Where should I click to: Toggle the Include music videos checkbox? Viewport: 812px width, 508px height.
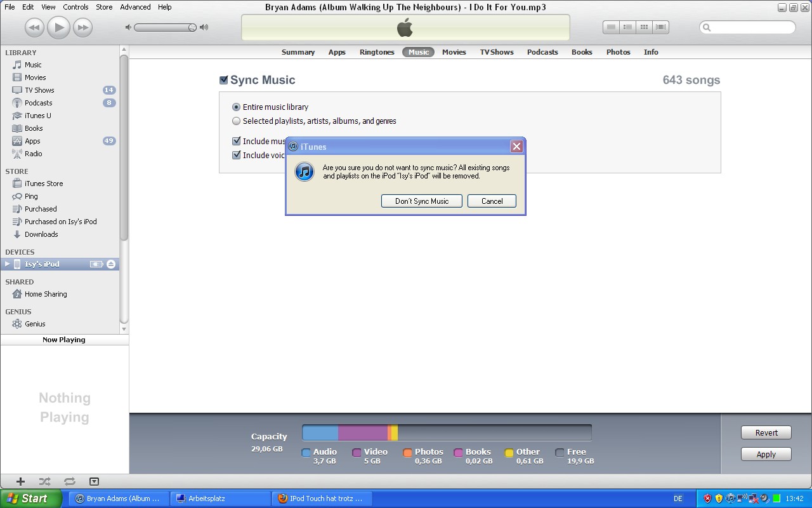click(236, 141)
